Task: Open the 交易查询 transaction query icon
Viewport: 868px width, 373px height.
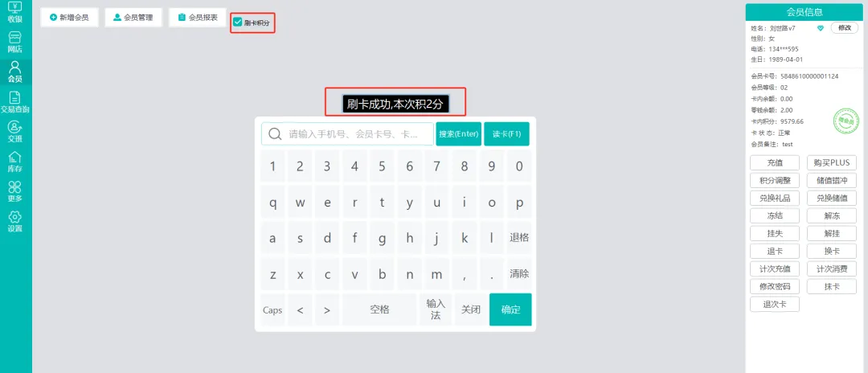Action: coord(15,102)
